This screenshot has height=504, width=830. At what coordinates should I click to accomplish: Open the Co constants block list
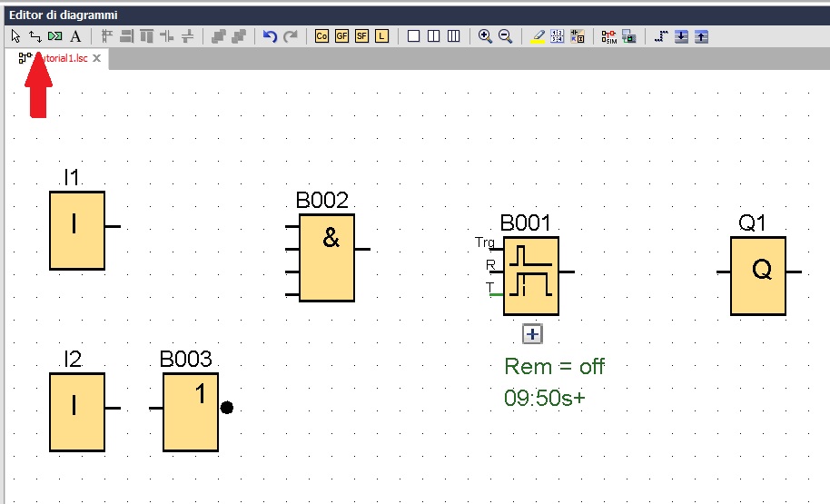click(321, 36)
